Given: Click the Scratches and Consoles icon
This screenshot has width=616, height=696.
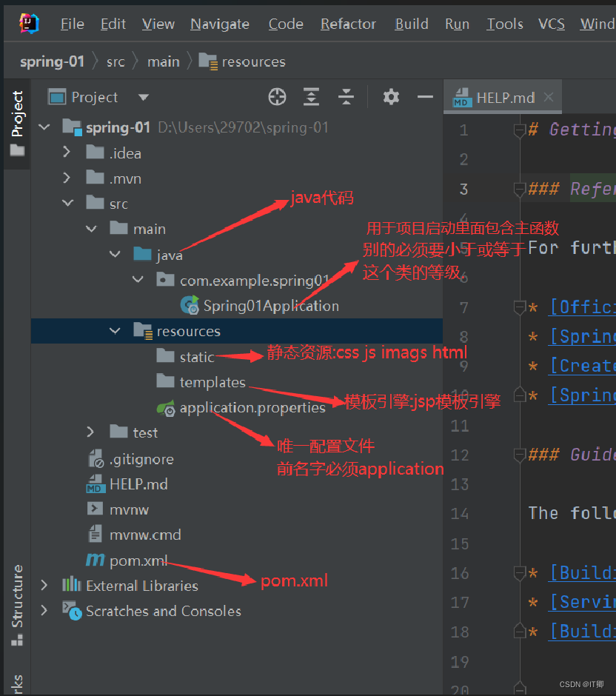Looking at the screenshot, I should (72, 610).
